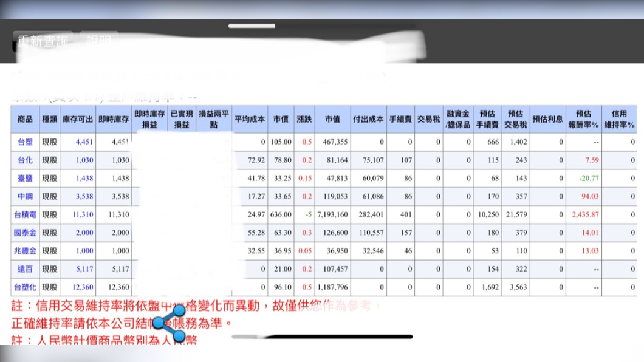The width and height of the screenshot is (644, 362).
Task: Click the 市價 column header
Action: [x=281, y=119]
